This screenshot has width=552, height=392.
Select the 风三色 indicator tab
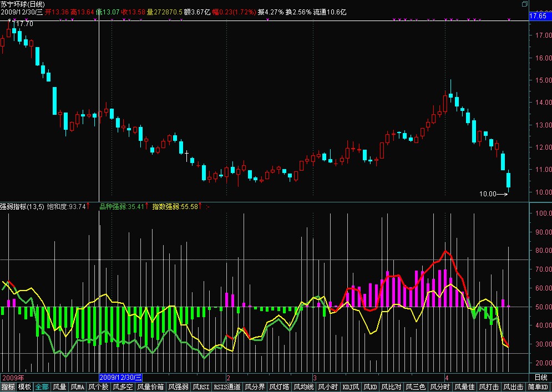[416, 387]
